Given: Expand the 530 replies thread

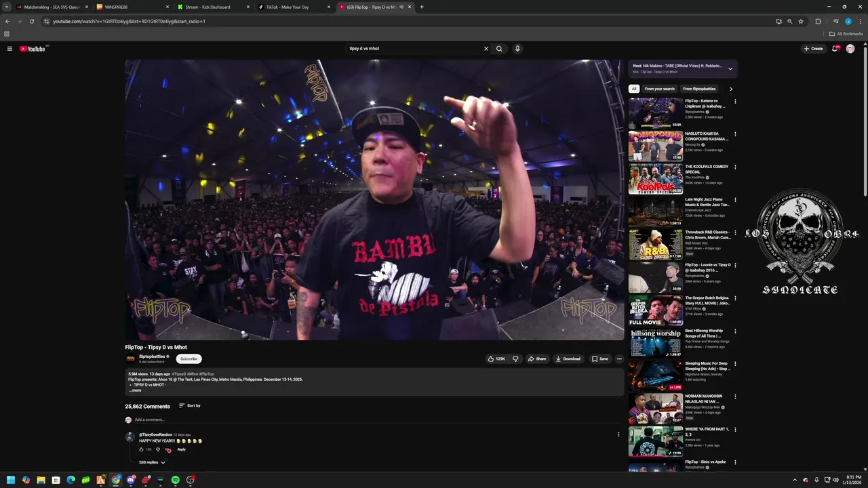Looking at the screenshot, I should 152,462.
